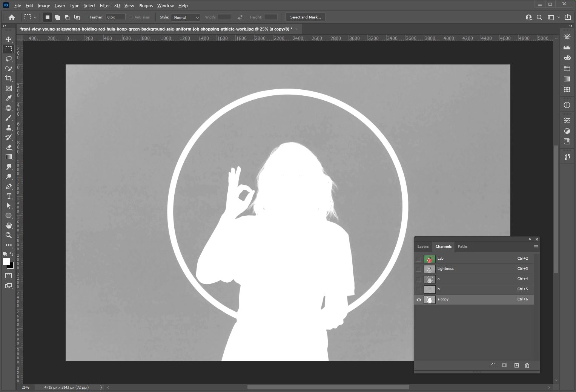The width and height of the screenshot is (576, 392).
Task: Select the Eraser tool
Action: coord(9,147)
